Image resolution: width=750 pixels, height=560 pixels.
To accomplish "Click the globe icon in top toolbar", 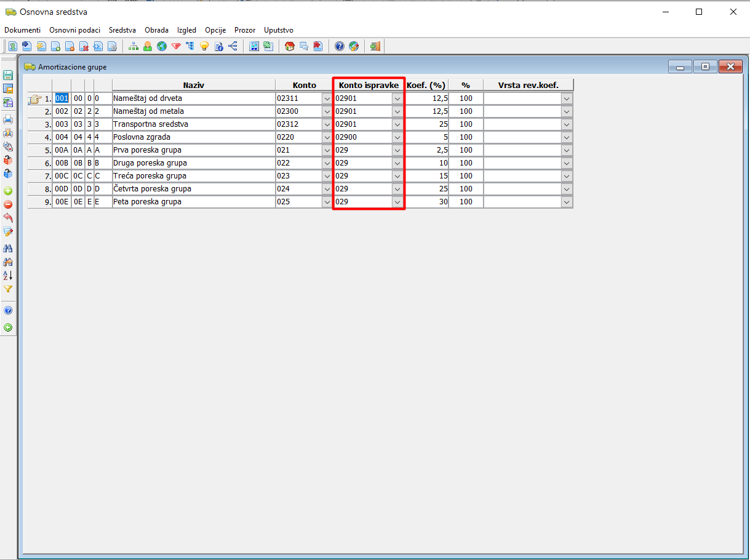I will 162,46.
